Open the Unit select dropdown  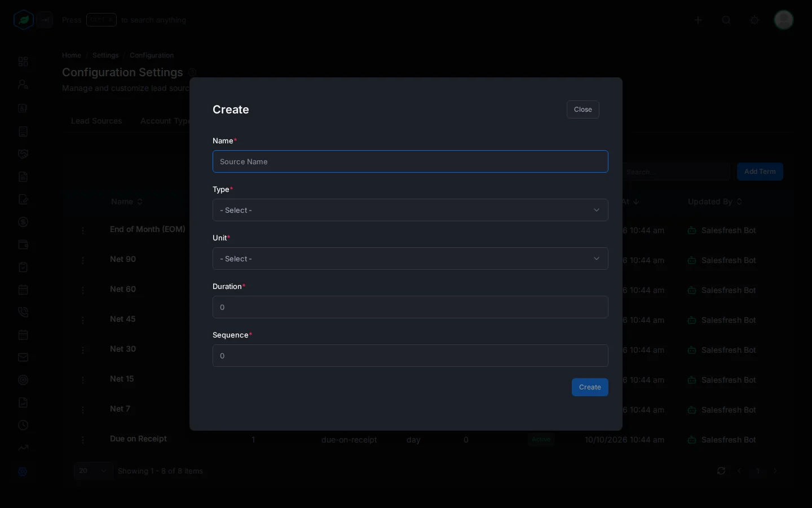[410, 259]
